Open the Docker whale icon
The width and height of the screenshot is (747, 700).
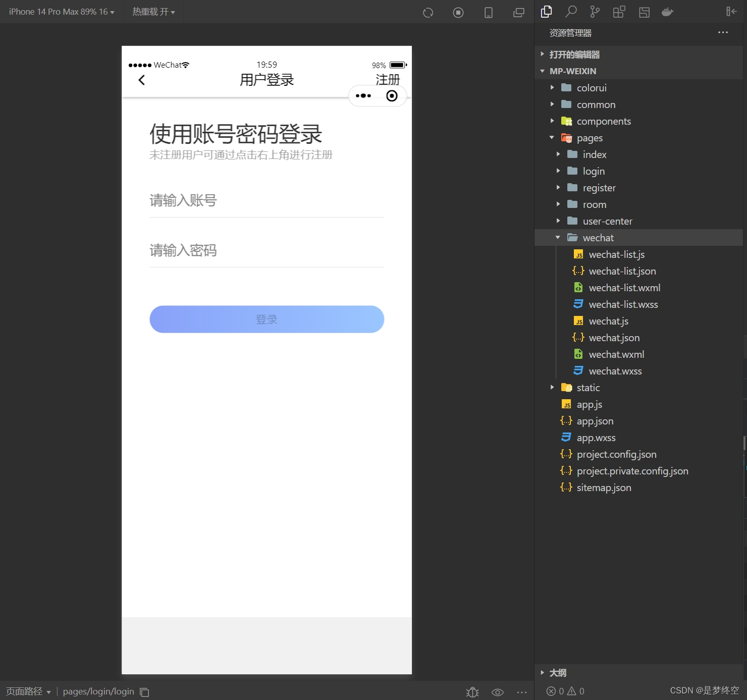(x=668, y=12)
